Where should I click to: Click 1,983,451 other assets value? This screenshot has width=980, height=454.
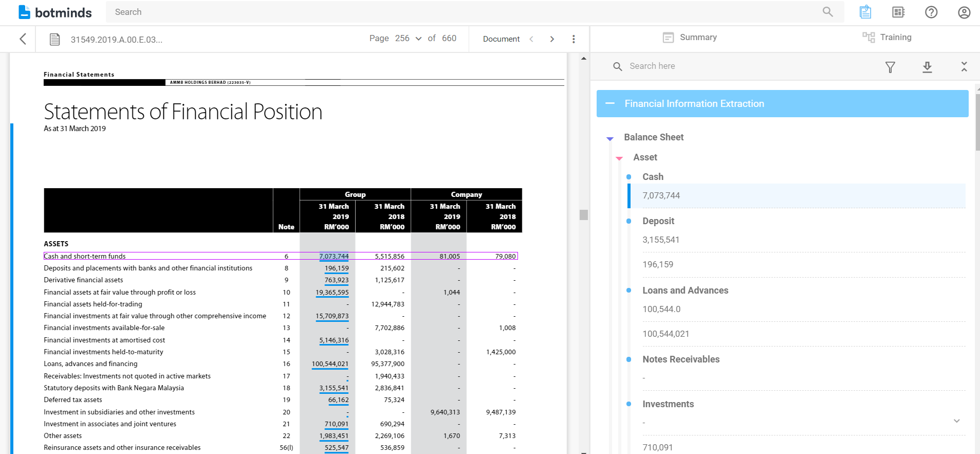point(334,435)
